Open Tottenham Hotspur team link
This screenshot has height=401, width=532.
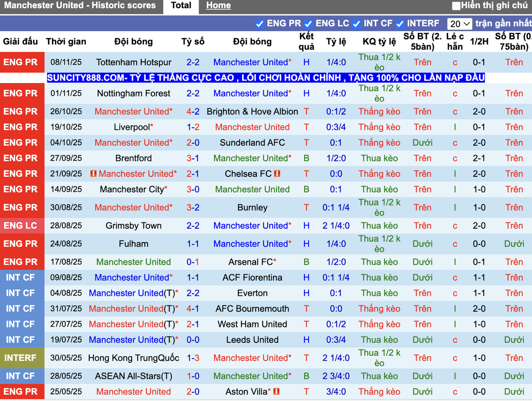pos(133,62)
